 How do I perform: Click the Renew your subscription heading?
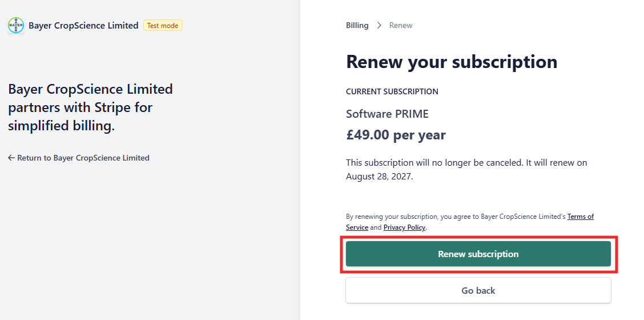(x=452, y=62)
